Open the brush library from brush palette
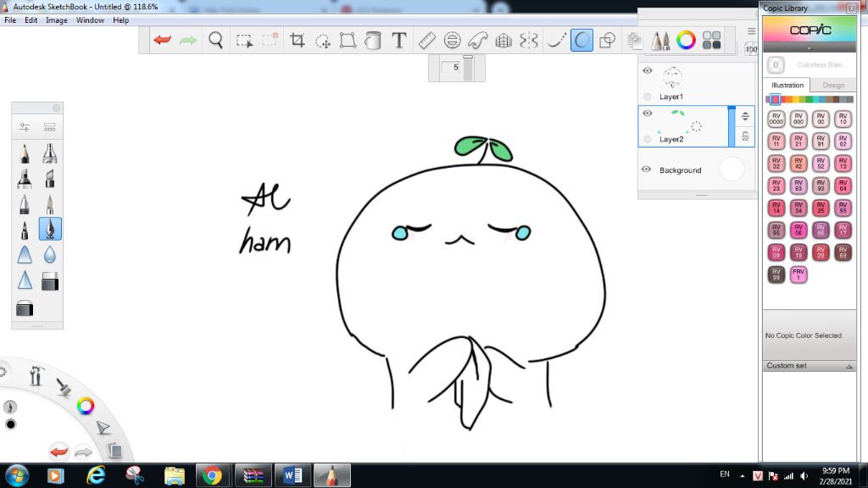868x488 pixels. point(50,127)
